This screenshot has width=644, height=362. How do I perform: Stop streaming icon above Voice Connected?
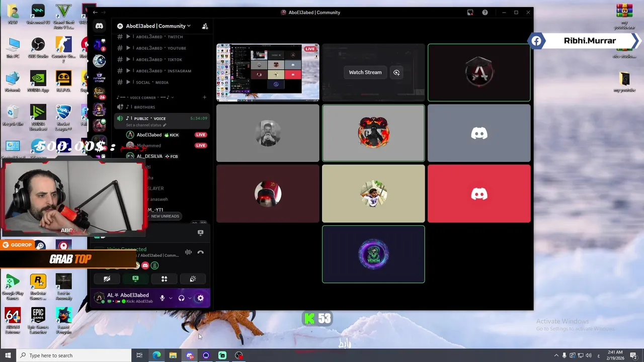200,232
